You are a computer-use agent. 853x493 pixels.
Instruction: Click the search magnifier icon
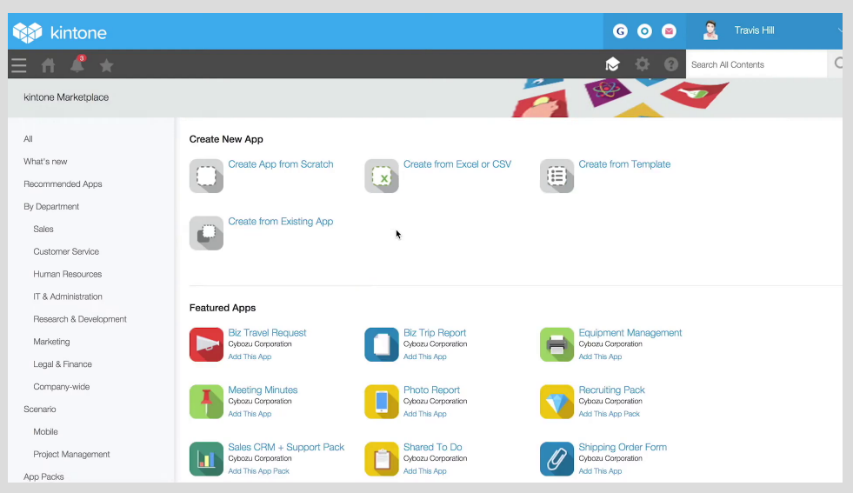pos(838,64)
